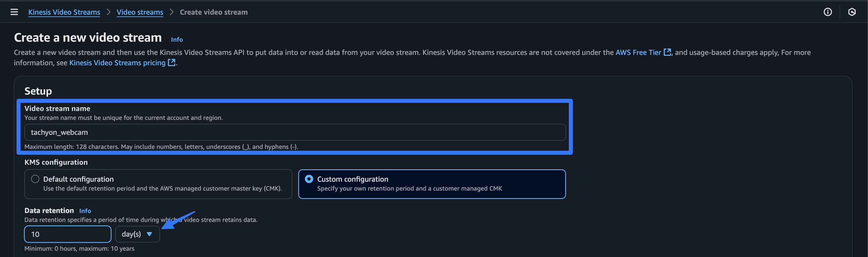868x257 pixels.
Task: Go to Kinesis Video Streams breadcrumb
Action: pos(64,12)
